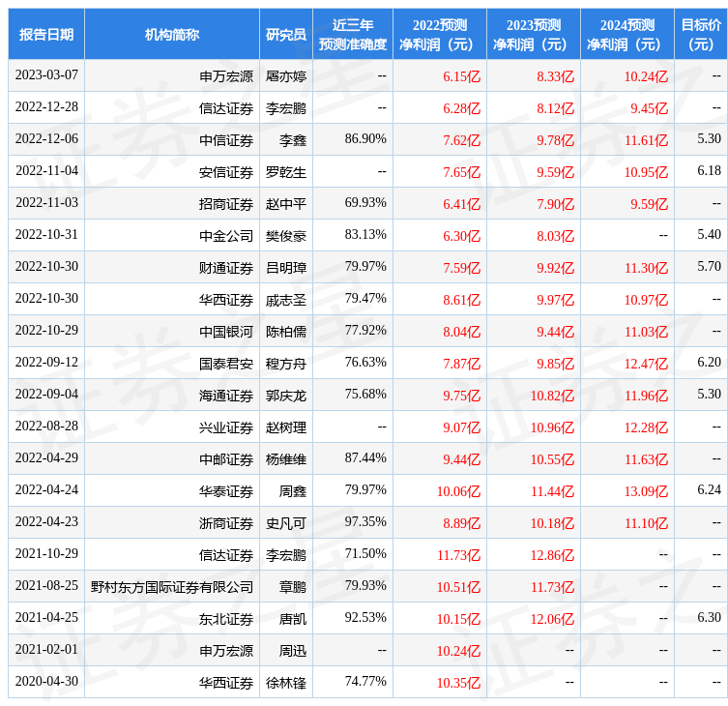Select target price 5.70

[x=709, y=267]
